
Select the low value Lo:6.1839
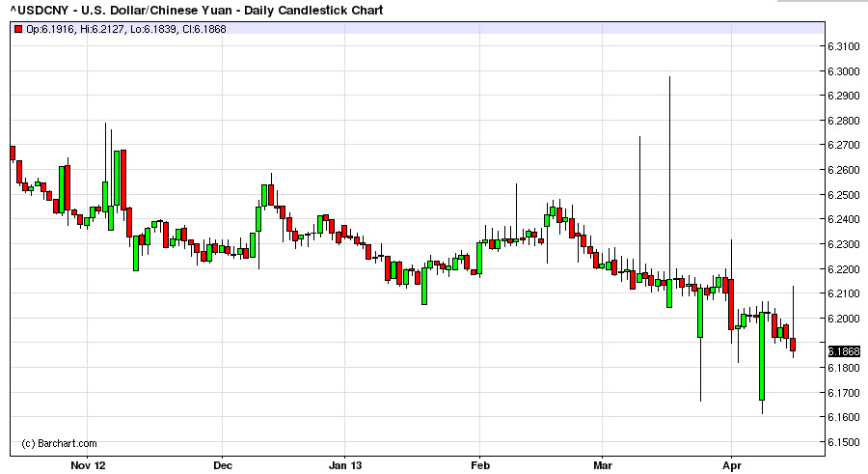pyautogui.click(x=153, y=29)
